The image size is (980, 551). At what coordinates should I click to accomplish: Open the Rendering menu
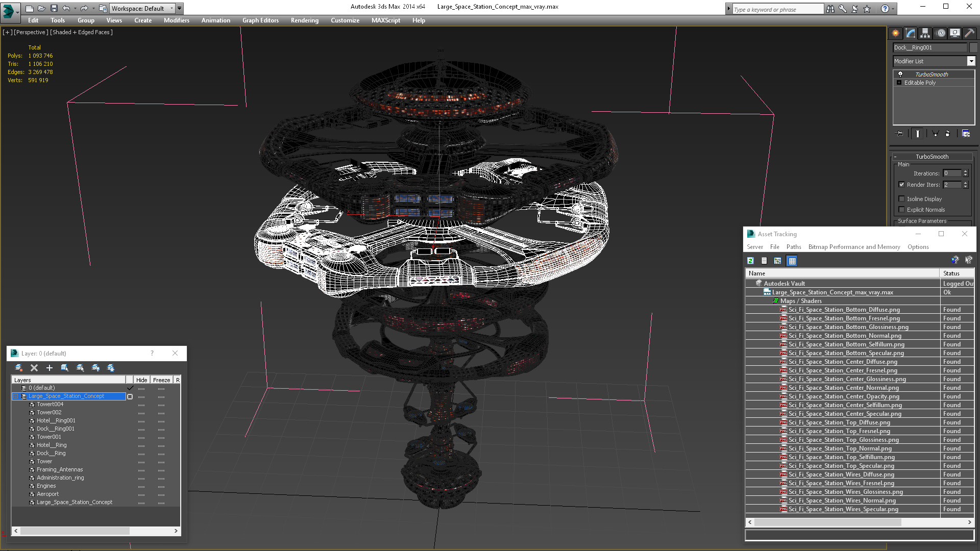pos(304,20)
